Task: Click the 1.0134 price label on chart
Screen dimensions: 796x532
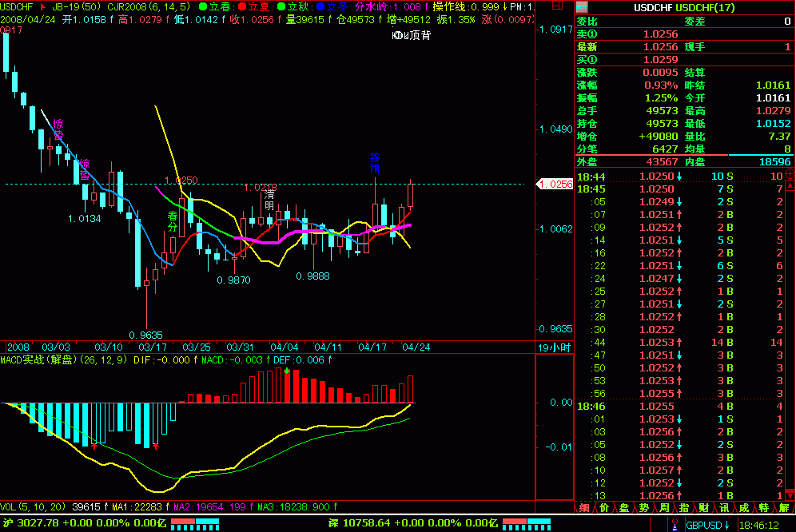Action: [x=84, y=219]
